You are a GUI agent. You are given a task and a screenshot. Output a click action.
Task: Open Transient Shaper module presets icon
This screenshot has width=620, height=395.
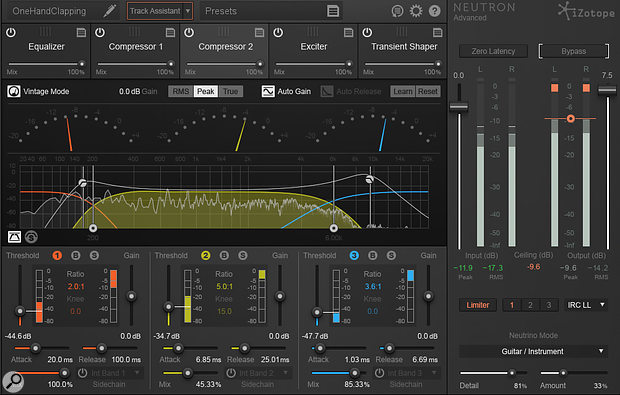pos(438,32)
